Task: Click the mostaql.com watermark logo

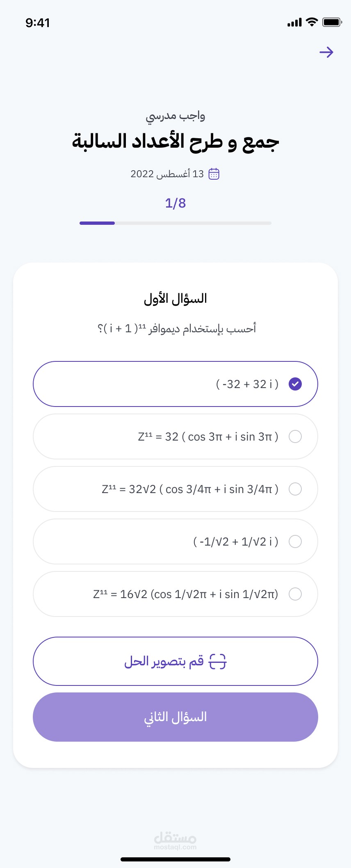Action: pyautogui.click(x=175, y=841)
